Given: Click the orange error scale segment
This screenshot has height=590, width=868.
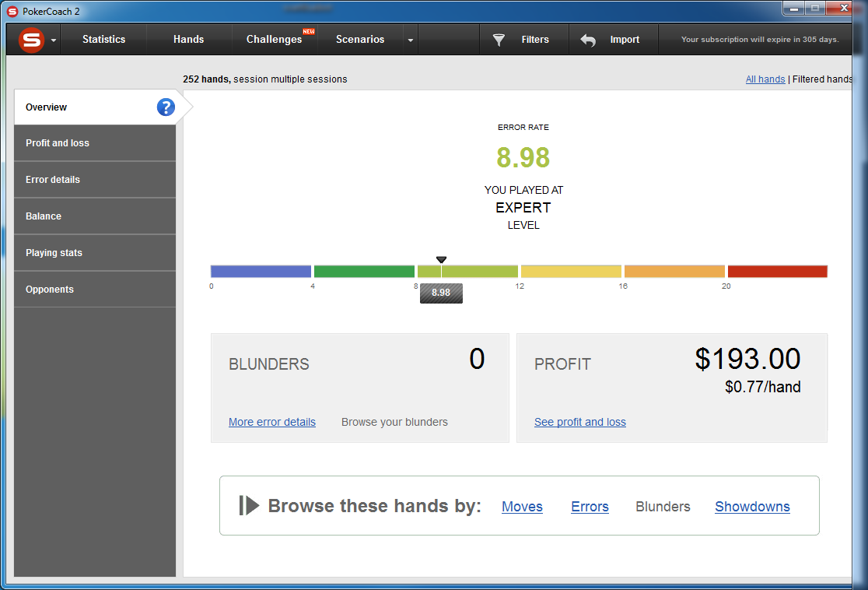Looking at the screenshot, I should [674, 272].
